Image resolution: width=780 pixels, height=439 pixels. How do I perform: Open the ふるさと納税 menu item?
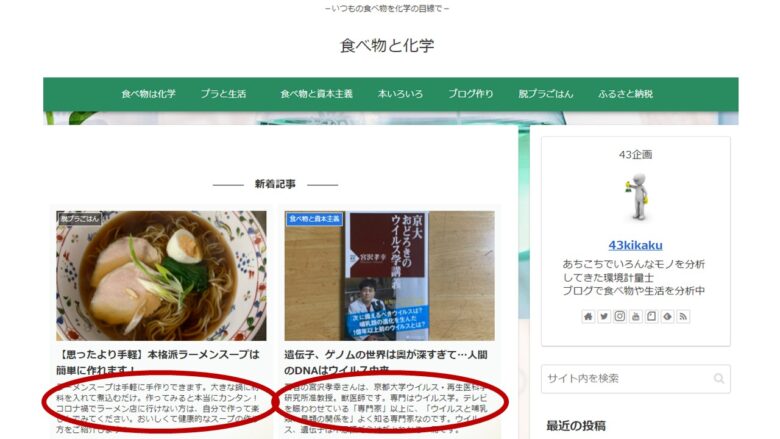[x=625, y=94]
